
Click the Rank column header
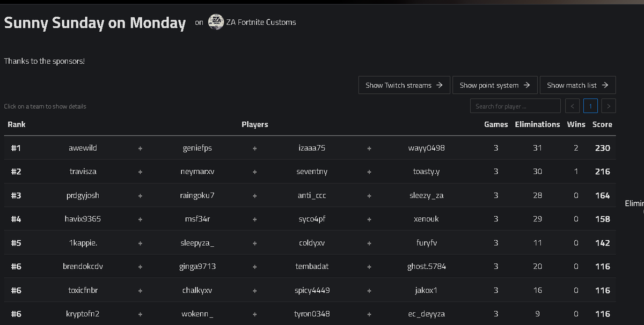[17, 124]
